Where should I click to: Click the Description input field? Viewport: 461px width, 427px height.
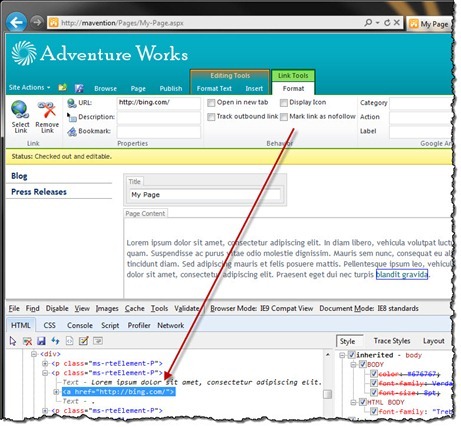click(x=159, y=117)
